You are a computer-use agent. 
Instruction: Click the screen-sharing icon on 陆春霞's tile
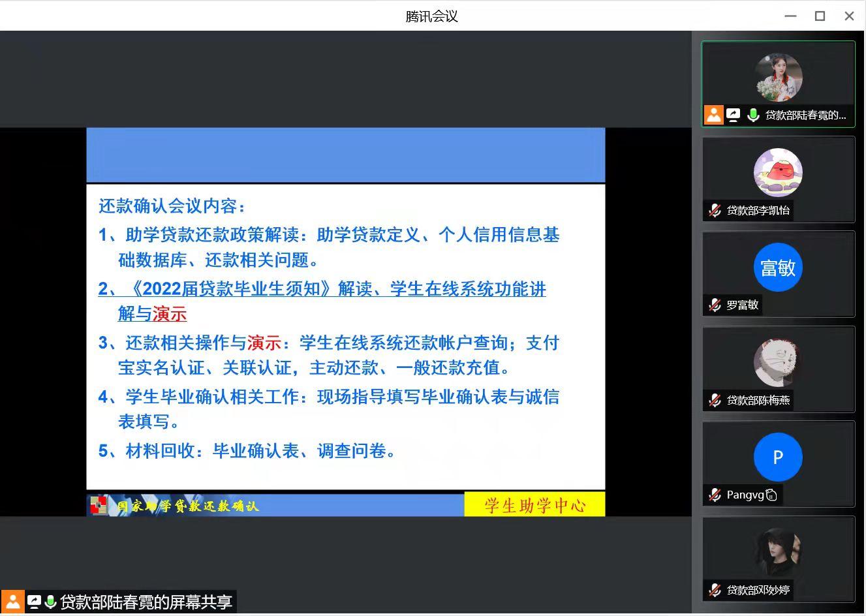[x=733, y=115]
